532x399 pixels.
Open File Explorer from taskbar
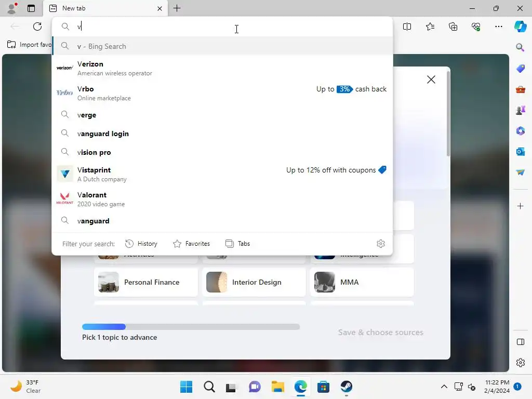[x=277, y=387]
